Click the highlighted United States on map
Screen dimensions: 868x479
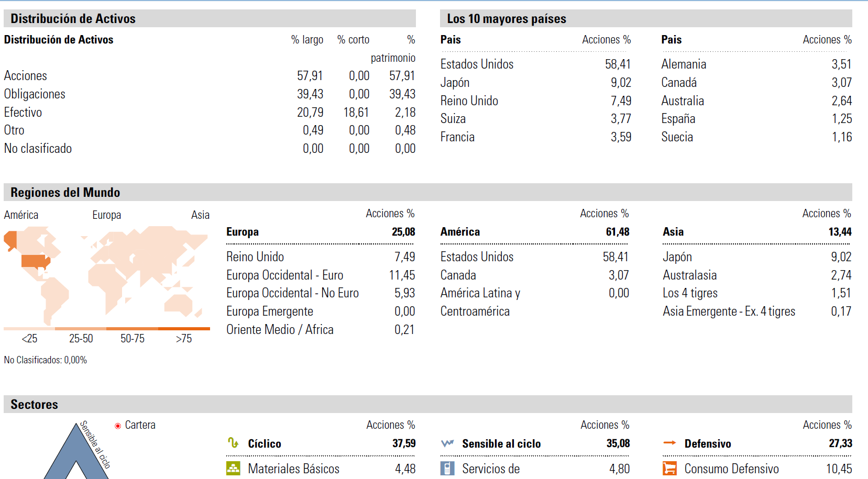(35, 261)
